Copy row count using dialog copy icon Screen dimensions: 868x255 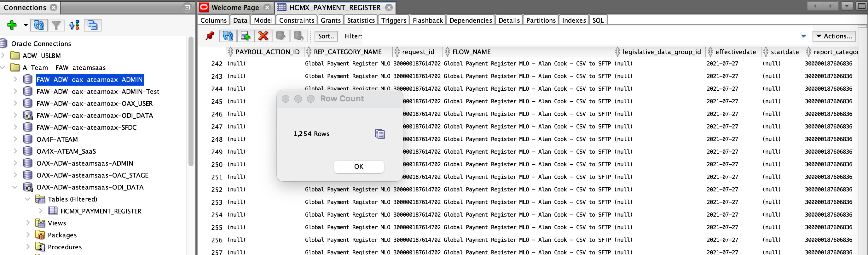(380, 134)
